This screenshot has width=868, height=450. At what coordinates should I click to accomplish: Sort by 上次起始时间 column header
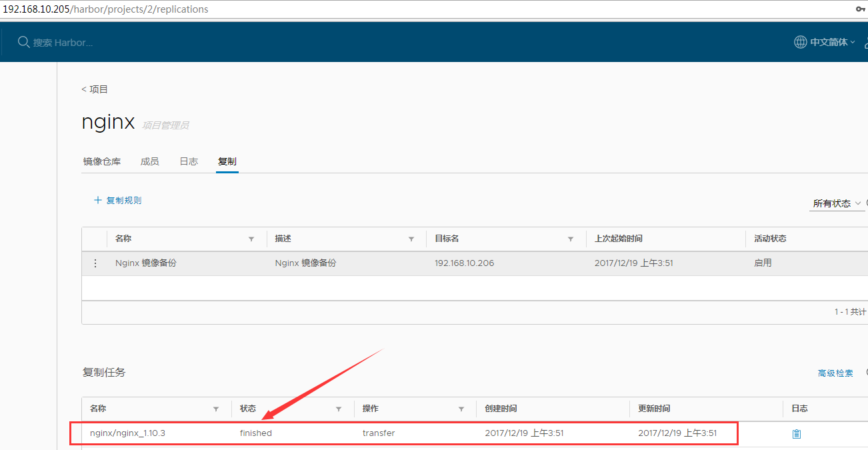point(619,239)
